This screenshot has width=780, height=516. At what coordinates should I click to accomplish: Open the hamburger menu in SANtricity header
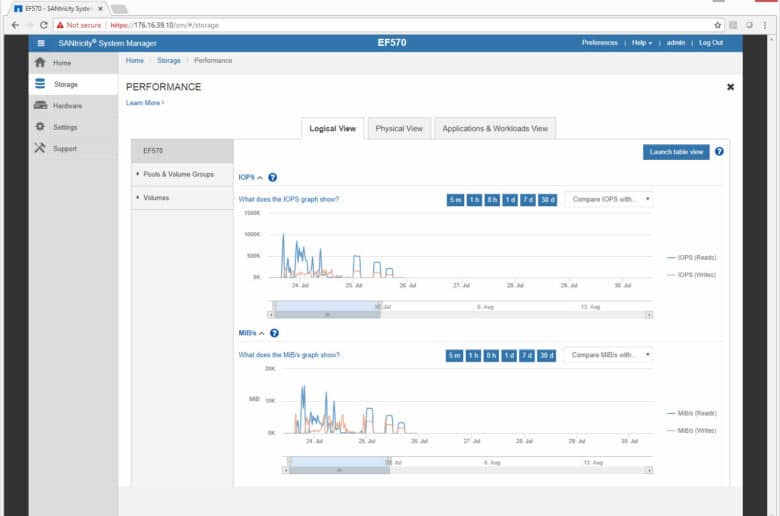(x=41, y=43)
